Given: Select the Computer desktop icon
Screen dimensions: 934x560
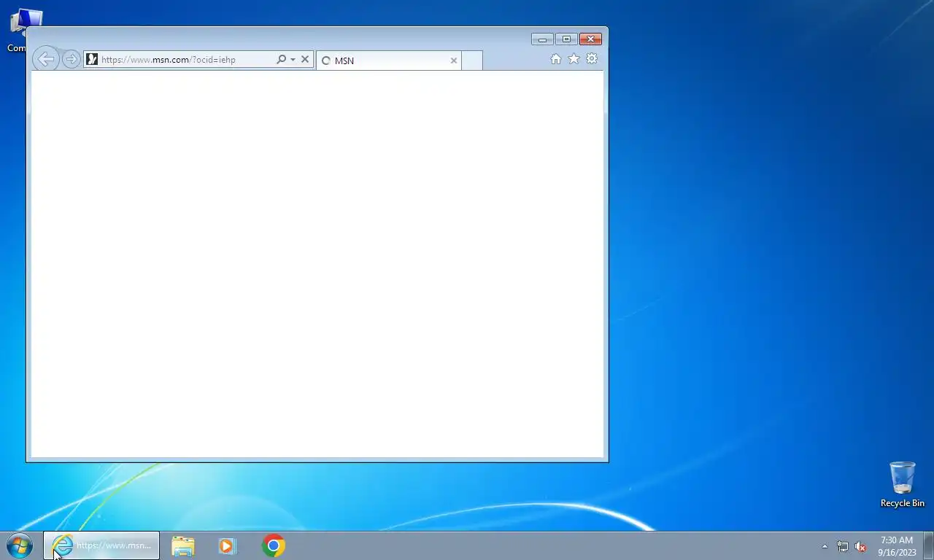Looking at the screenshot, I should point(26,31).
